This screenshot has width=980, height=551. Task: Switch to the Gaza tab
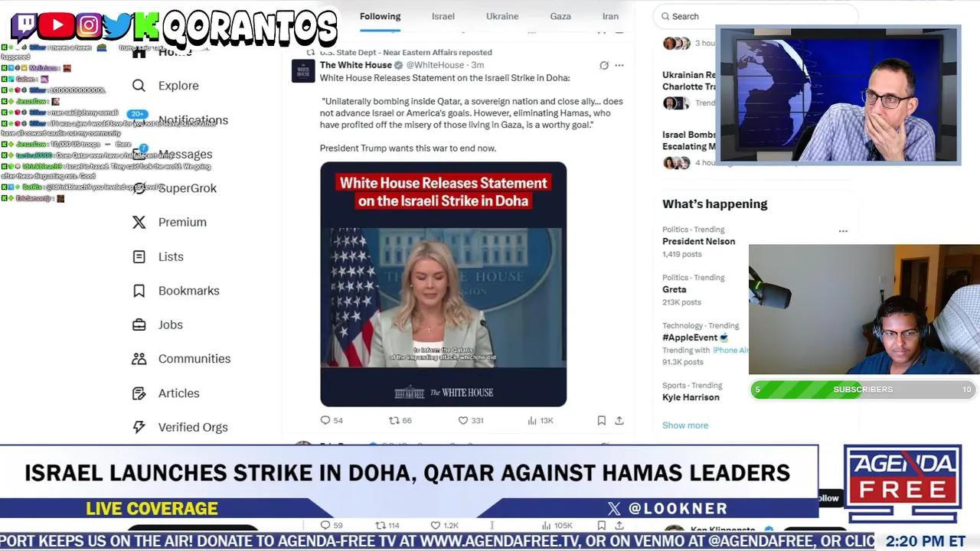click(x=560, y=16)
